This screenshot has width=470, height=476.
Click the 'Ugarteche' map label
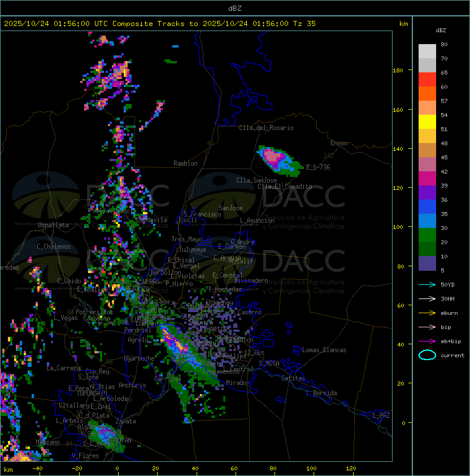click(x=140, y=358)
